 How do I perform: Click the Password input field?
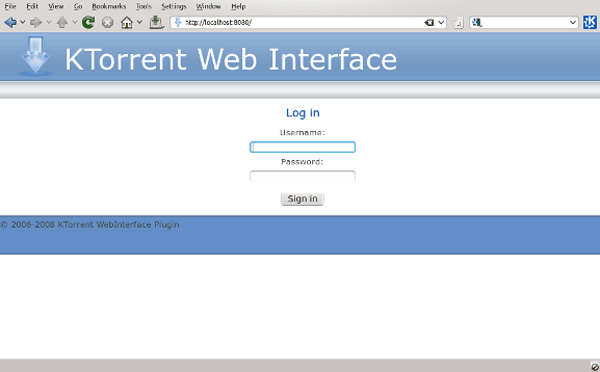click(x=303, y=176)
